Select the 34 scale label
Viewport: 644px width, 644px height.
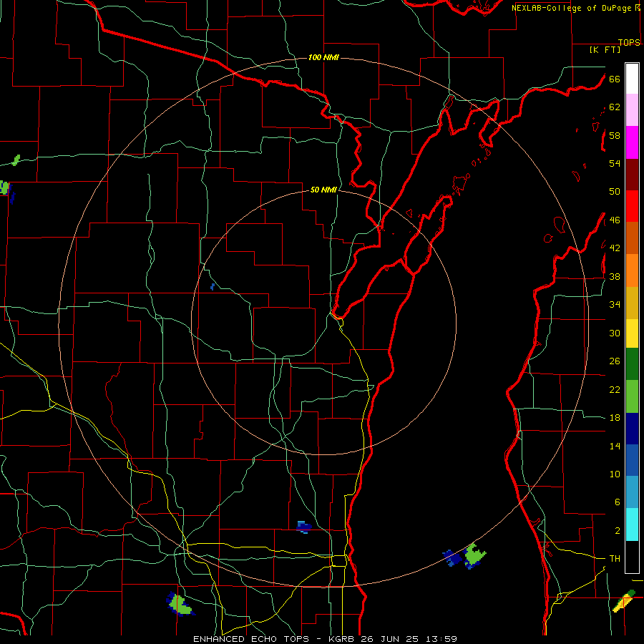click(615, 305)
